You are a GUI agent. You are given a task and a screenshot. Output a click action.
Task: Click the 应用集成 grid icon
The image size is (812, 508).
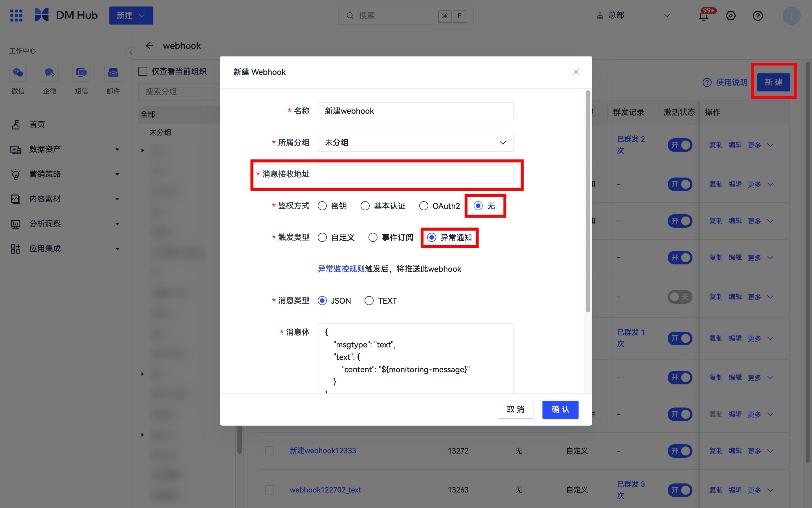[16, 249]
